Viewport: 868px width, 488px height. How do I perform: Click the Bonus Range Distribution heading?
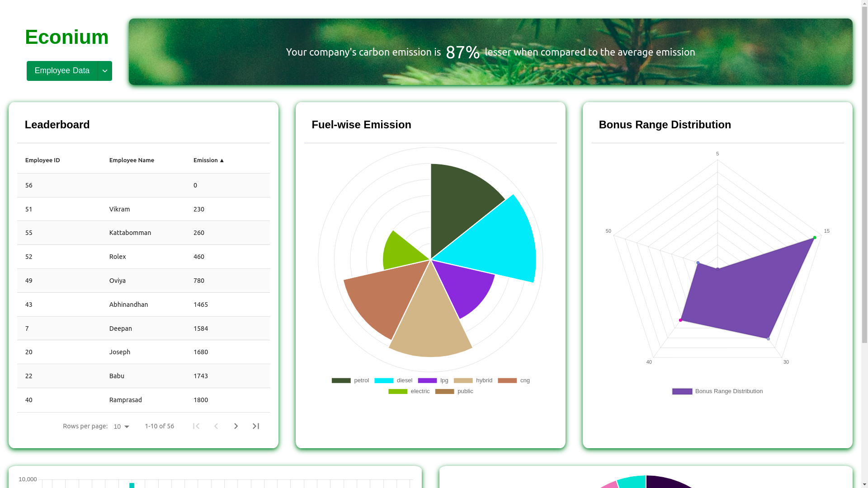pos(665,125)
